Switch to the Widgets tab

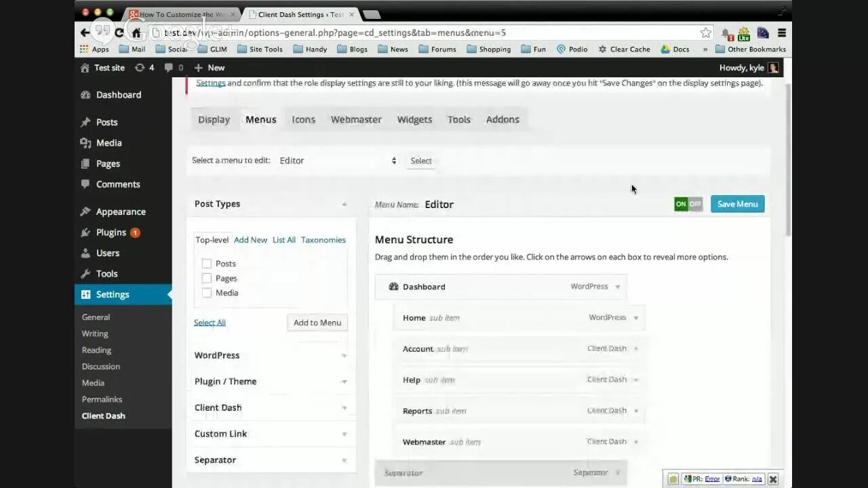coord(414,119)
